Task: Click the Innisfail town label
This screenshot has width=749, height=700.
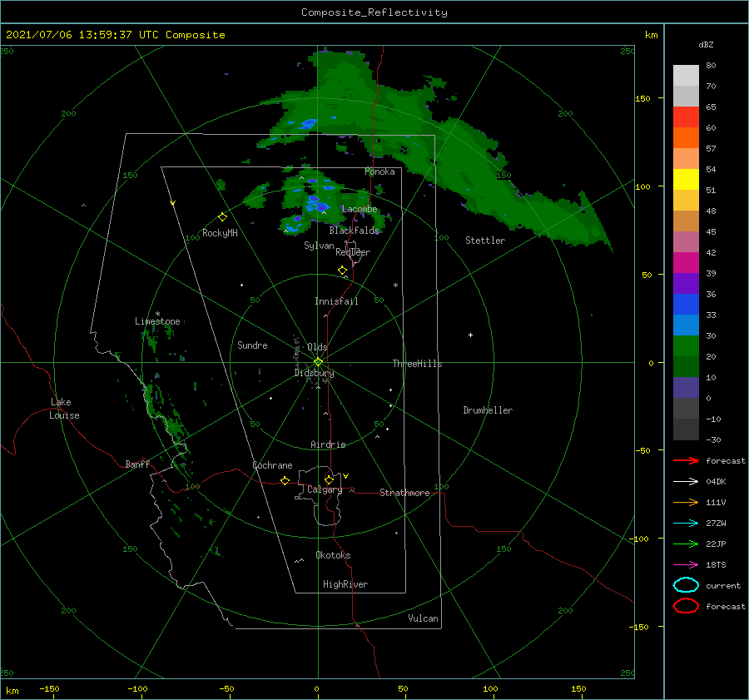Action: tap(336, 301)
